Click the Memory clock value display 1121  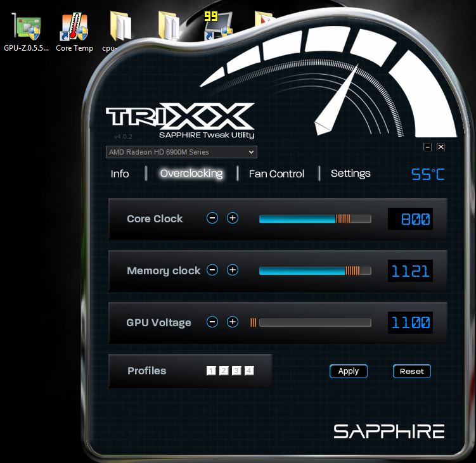tap(410, 271)
